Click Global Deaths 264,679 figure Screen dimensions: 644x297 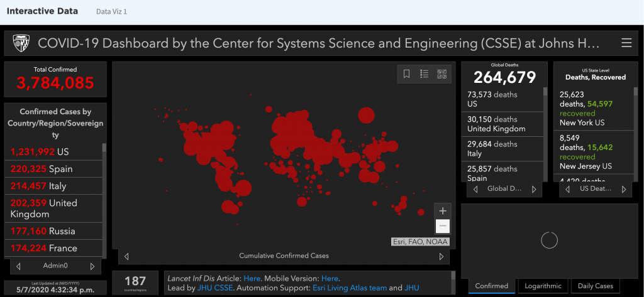505,77
